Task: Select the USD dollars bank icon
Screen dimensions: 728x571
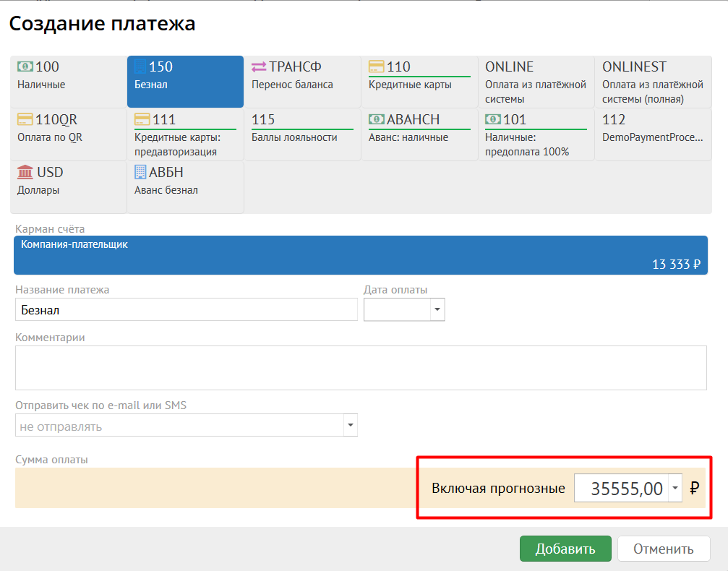Action: 25,172
